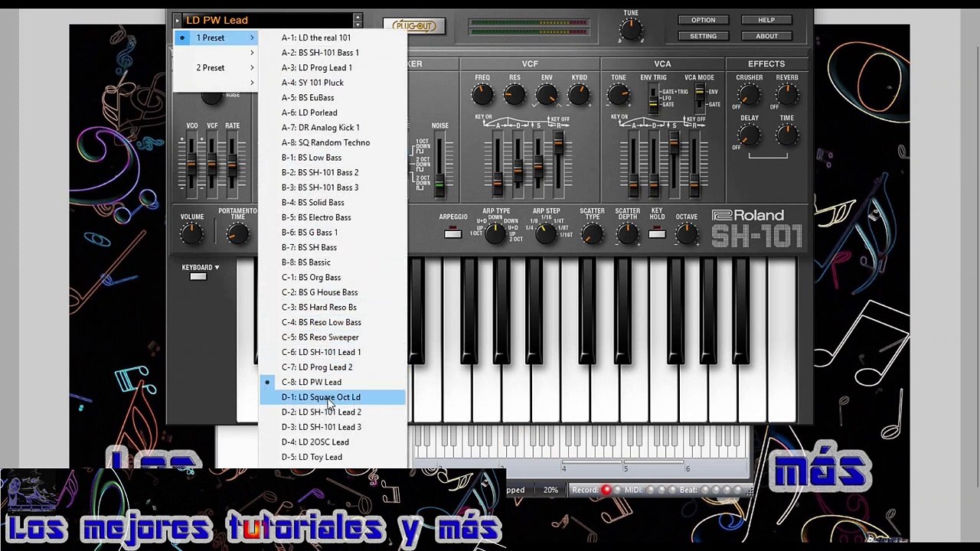
Task: Click the VCF envelope S (sustain) slider
Action: coord(537,165)
